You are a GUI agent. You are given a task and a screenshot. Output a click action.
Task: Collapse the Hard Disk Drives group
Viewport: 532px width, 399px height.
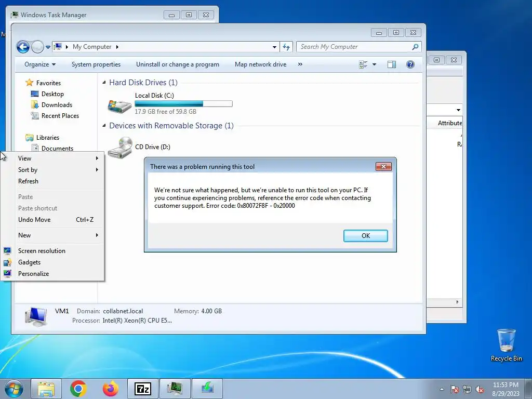point(104,83)
